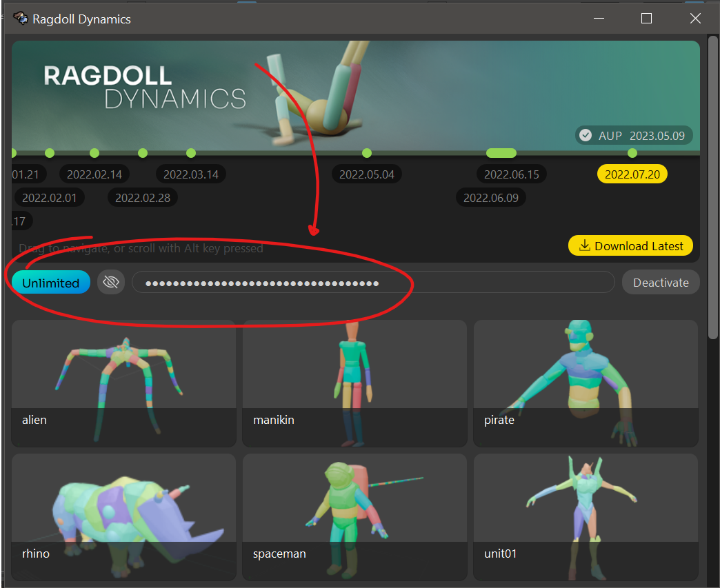The height and width of the screenshot is (588, 720).
Task: Pick the 2022.02.28 release label
Action: point(142,198)
